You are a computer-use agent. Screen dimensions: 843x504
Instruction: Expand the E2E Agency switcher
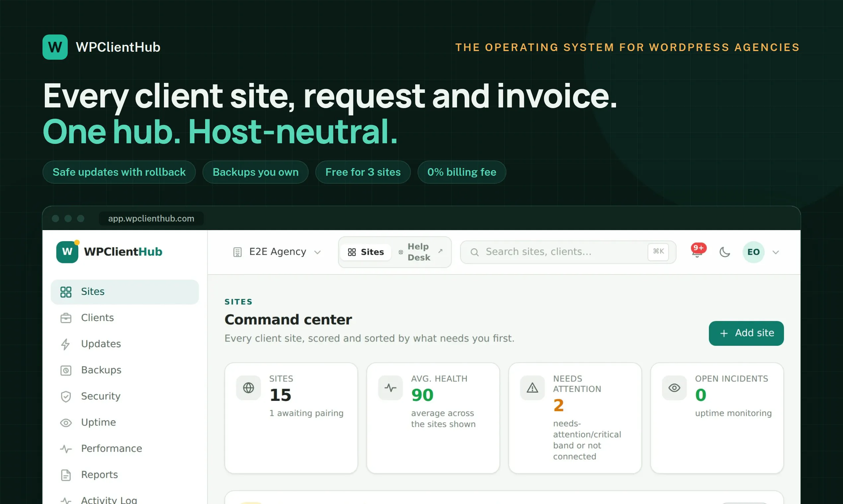277,252
